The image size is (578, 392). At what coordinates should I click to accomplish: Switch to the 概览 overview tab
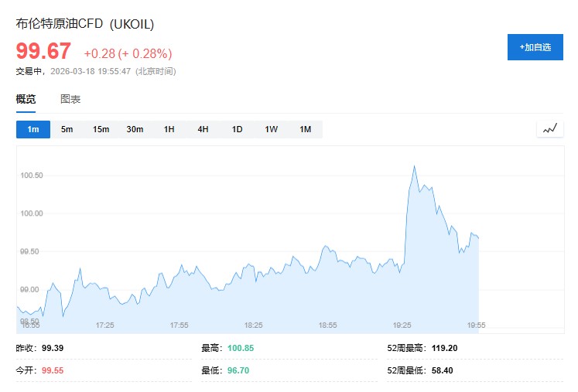tap(26, 99)
